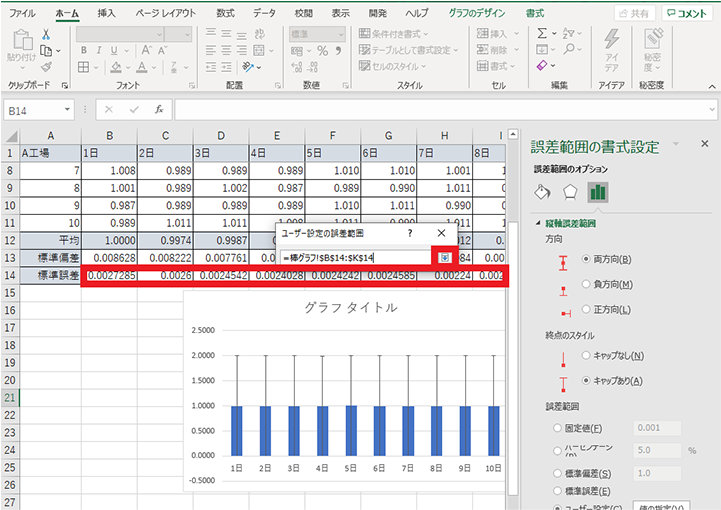Viewport: 721px width, 510px height.
Task: Click the Sensitivity icon
Action: tap(653, 39)
